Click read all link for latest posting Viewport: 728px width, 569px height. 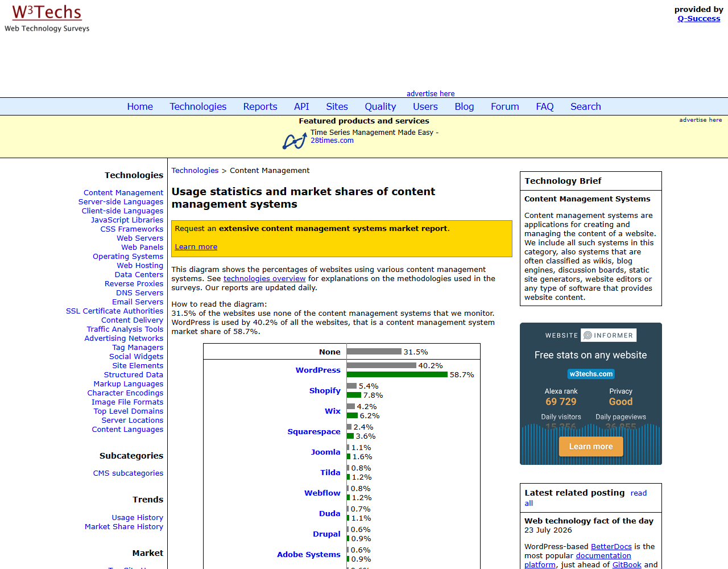click(x=586, y=498)
